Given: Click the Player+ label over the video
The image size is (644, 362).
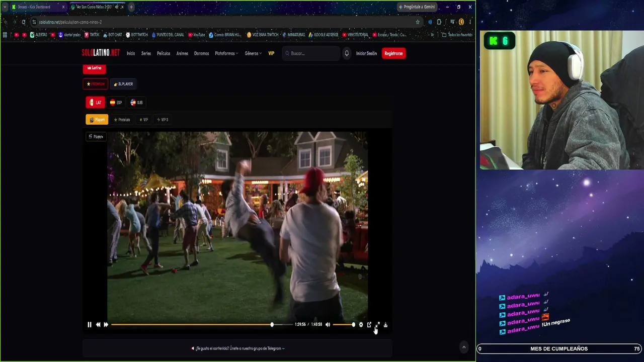Looking at the screenshot, I should [96, 137].
